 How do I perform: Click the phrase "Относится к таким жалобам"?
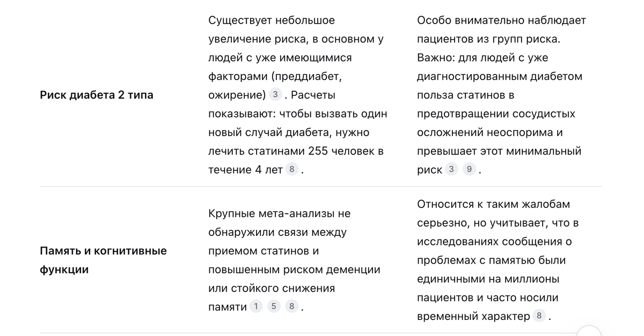tap(494, 204)
